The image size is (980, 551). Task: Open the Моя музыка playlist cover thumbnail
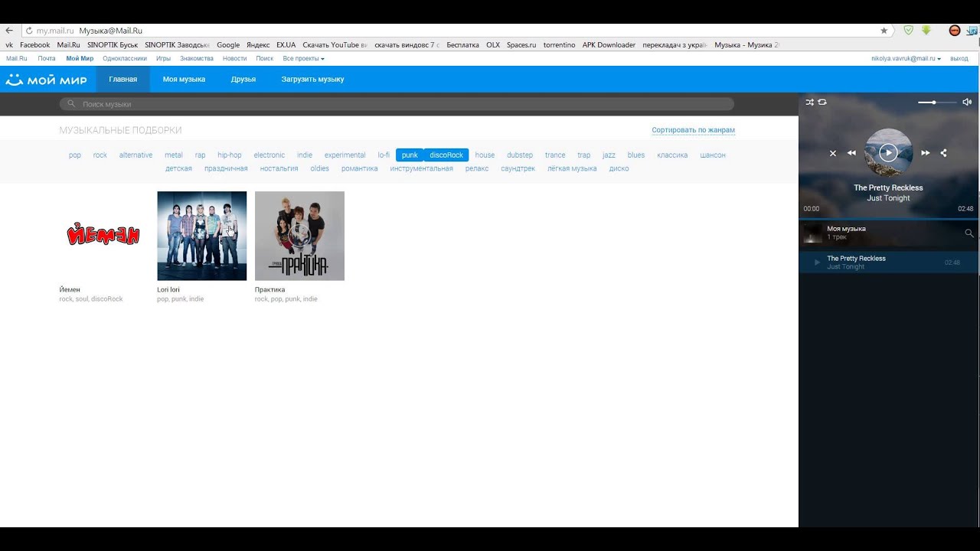[812, 233]
